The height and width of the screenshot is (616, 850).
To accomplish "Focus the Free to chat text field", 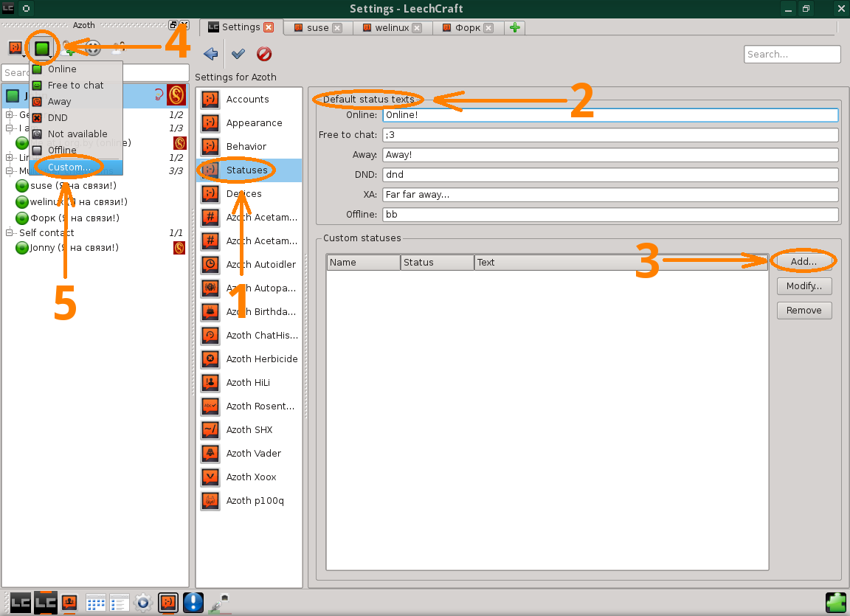I will click(610, 135).
